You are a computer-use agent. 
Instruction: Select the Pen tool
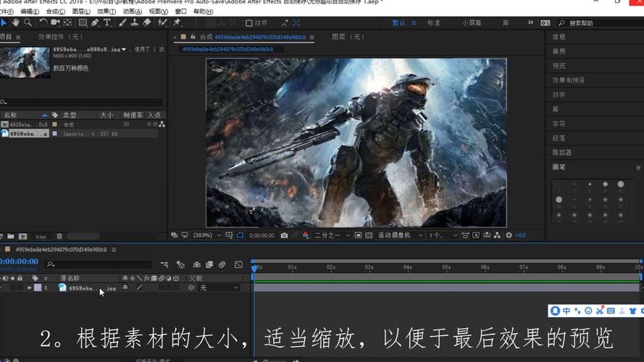(x=95, y=22)
